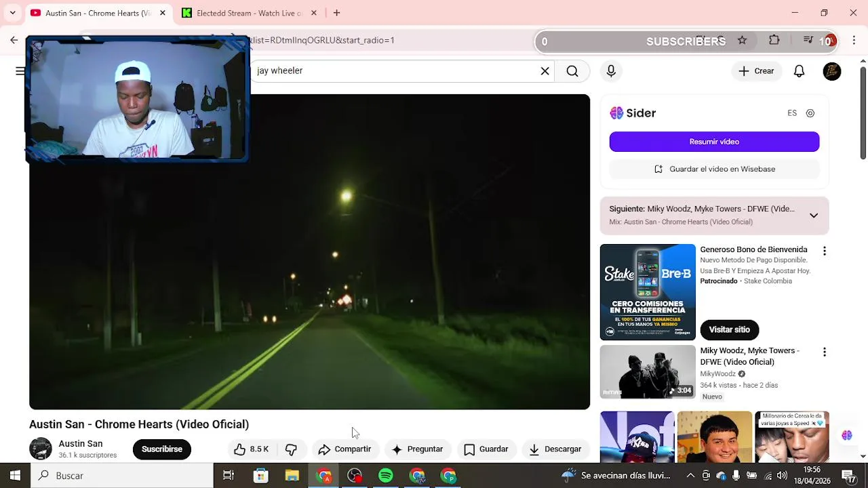Click the YouTube search magnifier button
The image size is (868, 488).
click(x=572, y=71)
